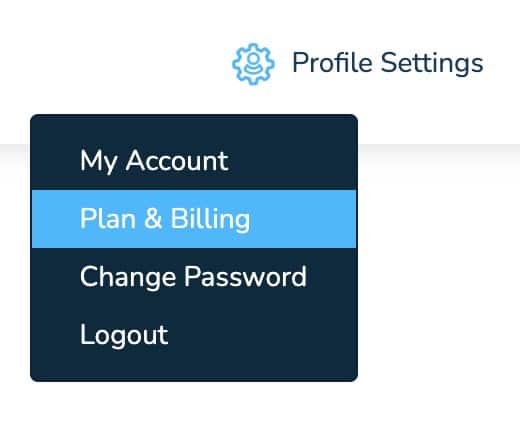Screen dimensions: 520x432
Task: Open the Change Password page
Action: [x=194, y=277]
